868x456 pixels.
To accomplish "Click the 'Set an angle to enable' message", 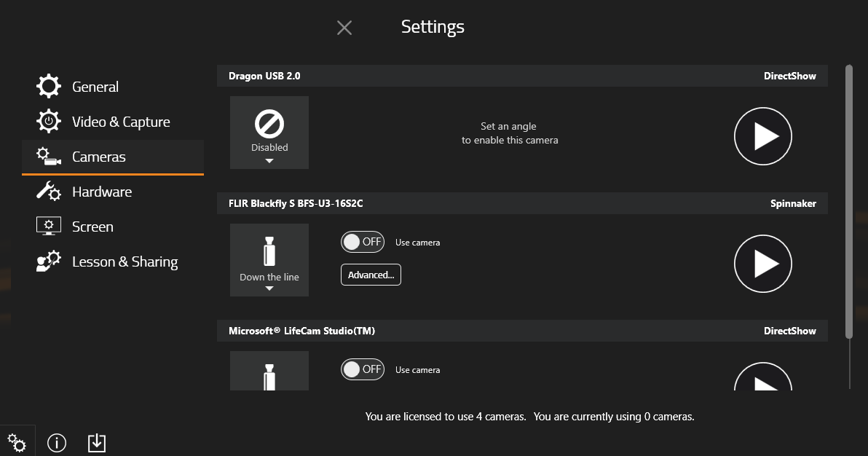I will [510, 133].
